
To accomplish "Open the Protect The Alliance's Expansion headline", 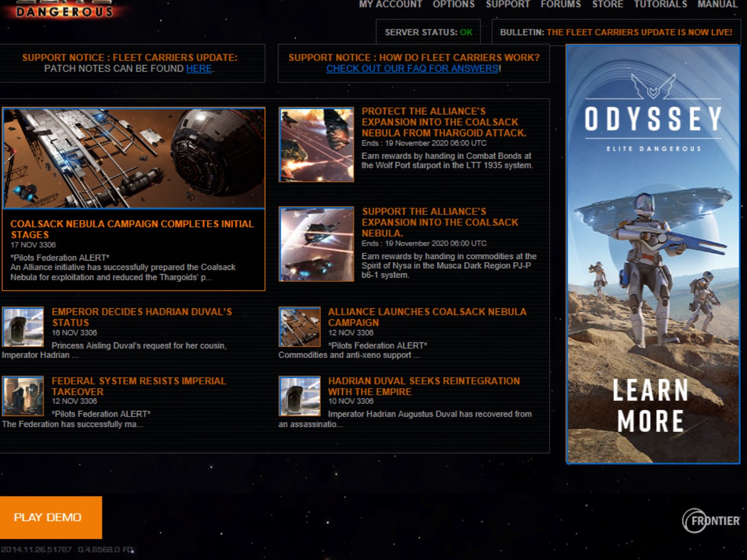I will coord(444,122).
